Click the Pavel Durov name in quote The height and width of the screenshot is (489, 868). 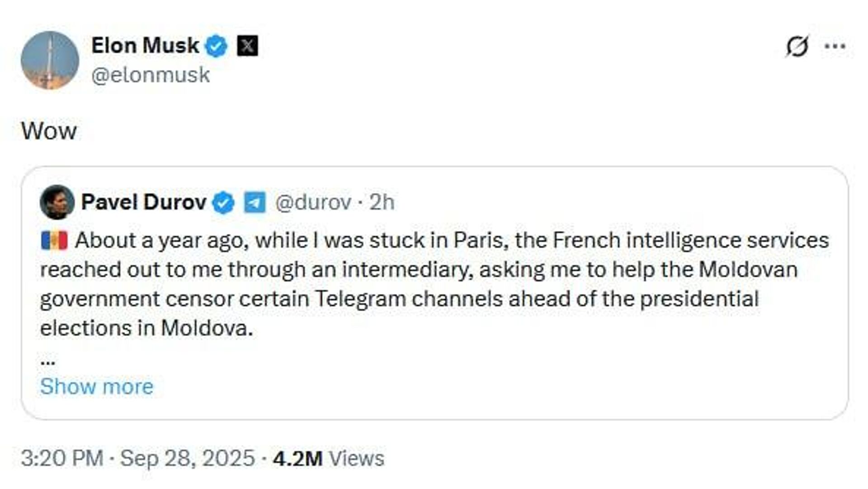144,202
